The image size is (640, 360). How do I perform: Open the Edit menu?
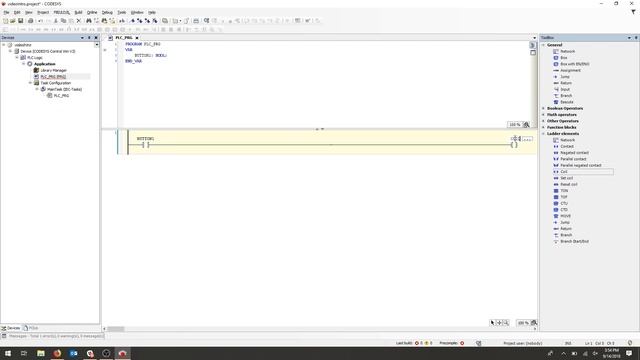(x=17, y=13)
